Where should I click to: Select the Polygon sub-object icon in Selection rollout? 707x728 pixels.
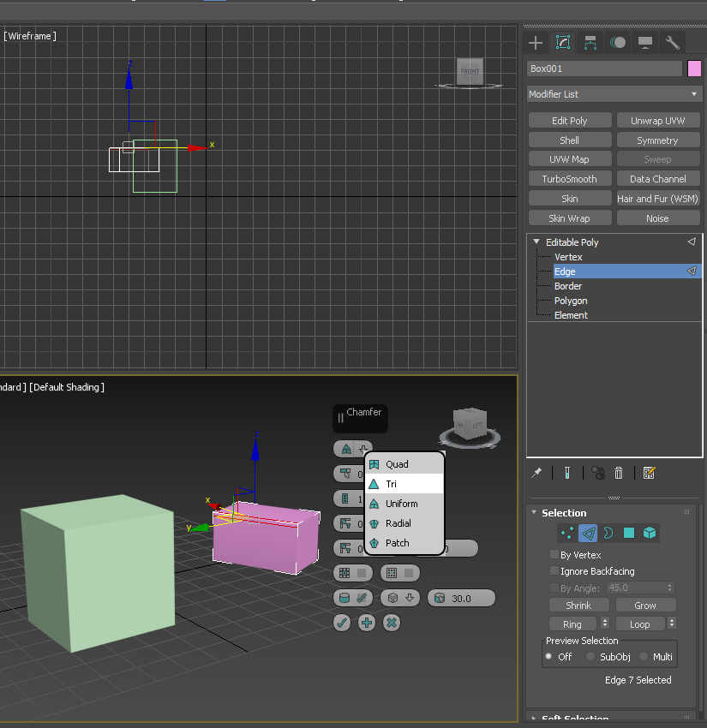pyautogui.click(x=630, y=533)
